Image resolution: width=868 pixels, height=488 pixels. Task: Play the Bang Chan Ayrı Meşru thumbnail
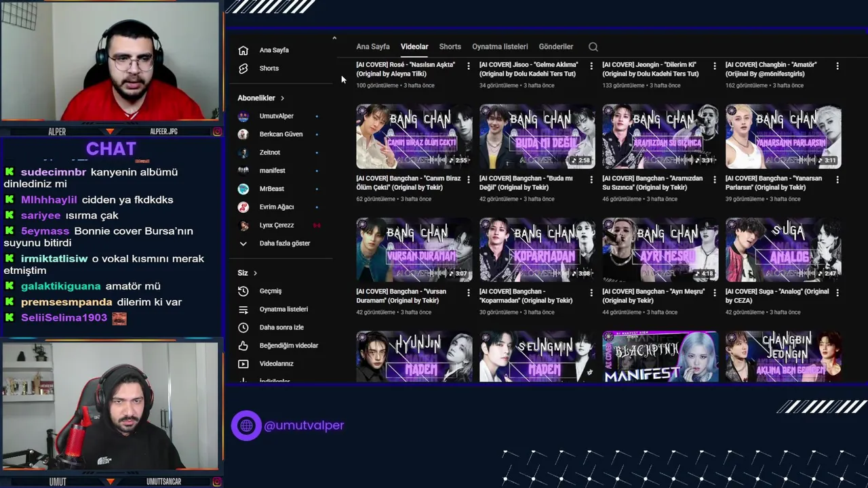click(x=660, y=249)
